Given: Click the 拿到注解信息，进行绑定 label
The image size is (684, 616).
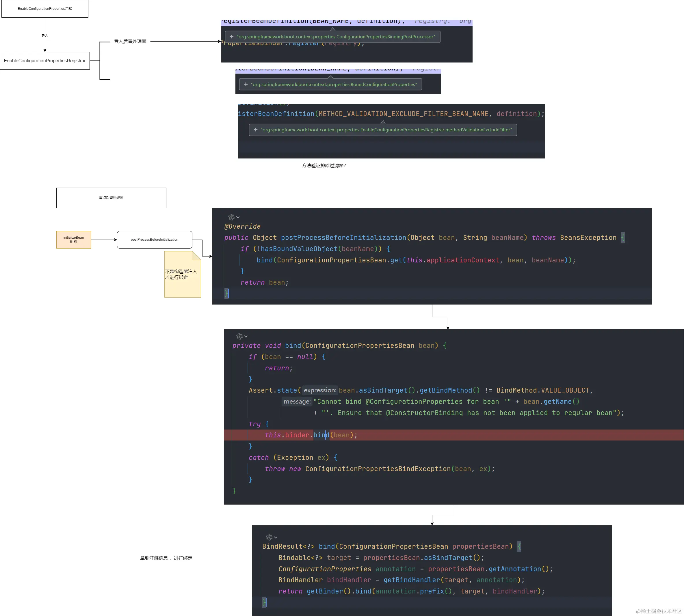Looking at the screenshot, I should (166, 558).
